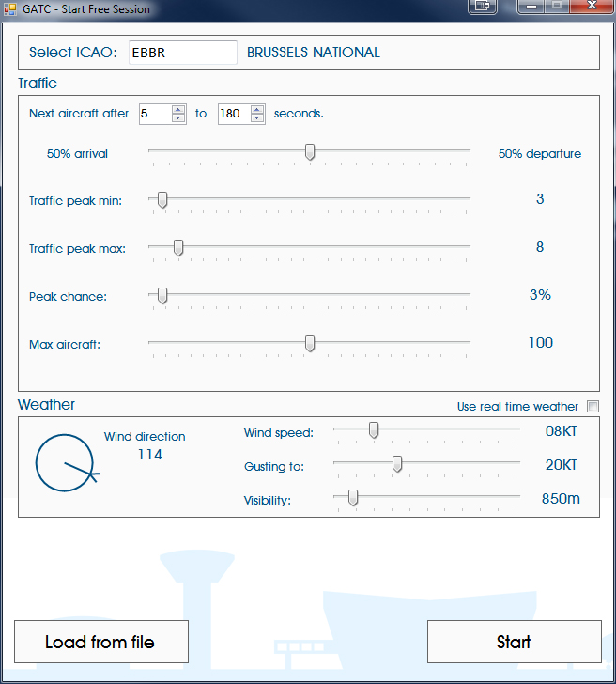
Task: Click the Gusting to slider handle
Action: click(x=397, y=463)
